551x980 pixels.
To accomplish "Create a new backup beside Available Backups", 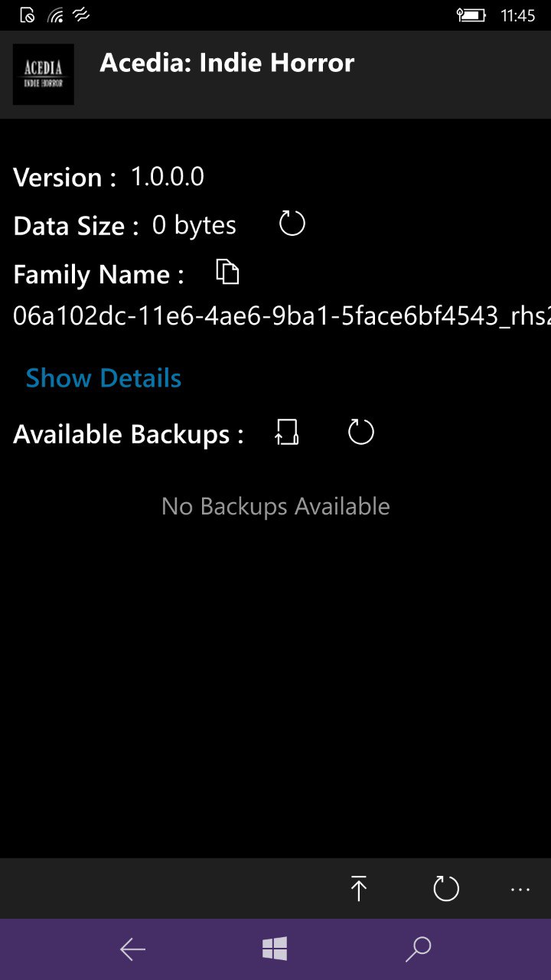I will point(287,433).
